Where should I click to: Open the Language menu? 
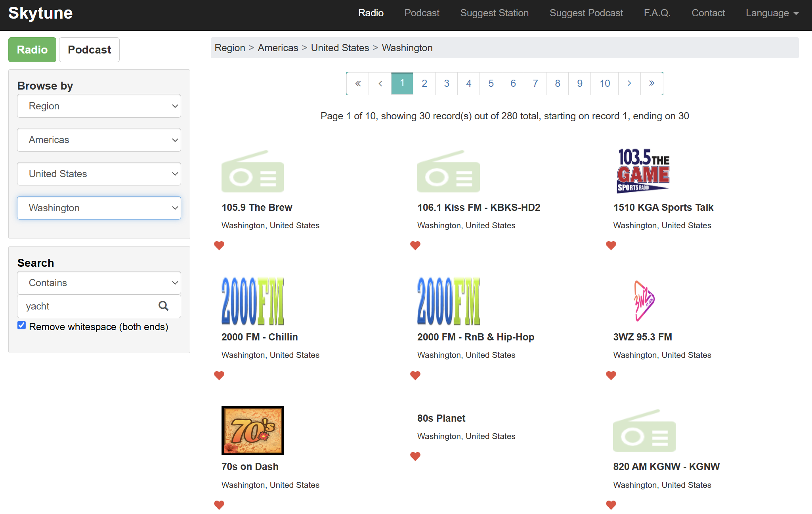click(x=772, y=13)
